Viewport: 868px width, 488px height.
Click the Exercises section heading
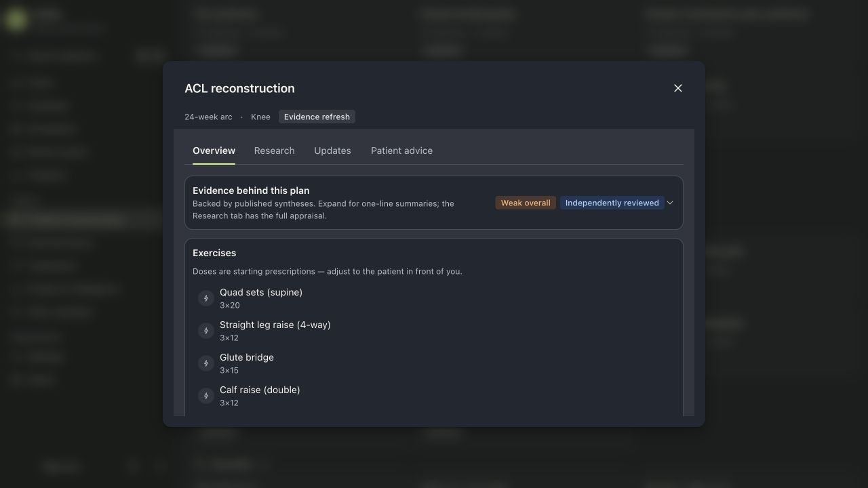pos(214,253)
